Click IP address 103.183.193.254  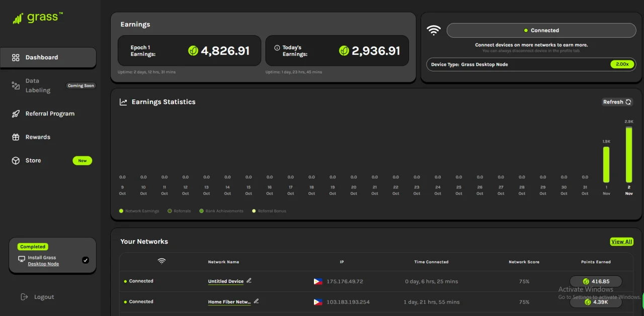348,302
